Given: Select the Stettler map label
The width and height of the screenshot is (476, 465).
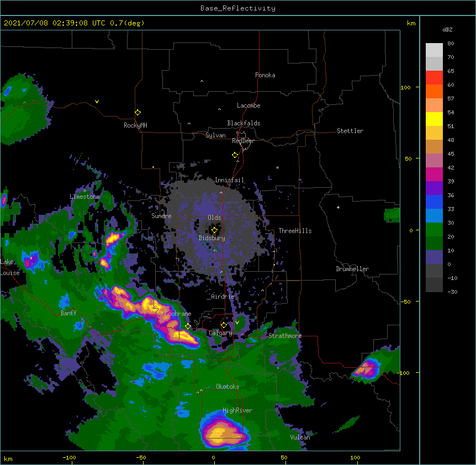Looking at the screenshot, I should (350, 131).
